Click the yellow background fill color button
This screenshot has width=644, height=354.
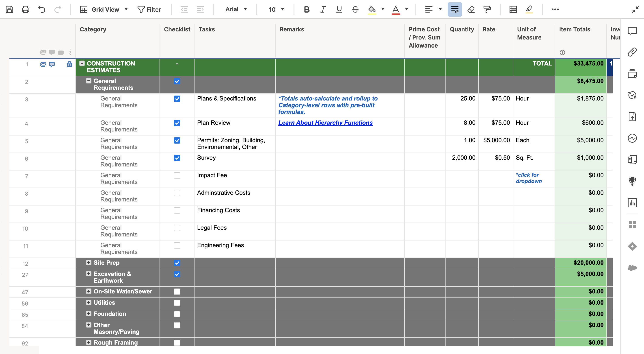pos(372,9)
